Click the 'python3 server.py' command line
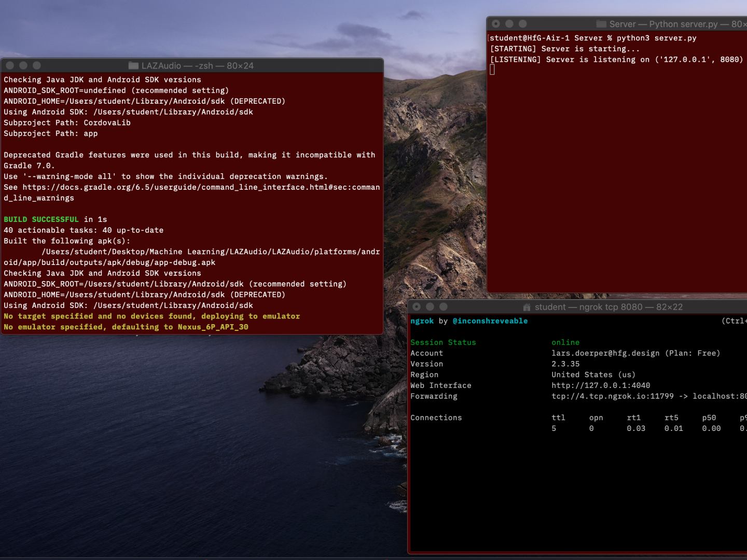747x560 pixels. point(657,38)
